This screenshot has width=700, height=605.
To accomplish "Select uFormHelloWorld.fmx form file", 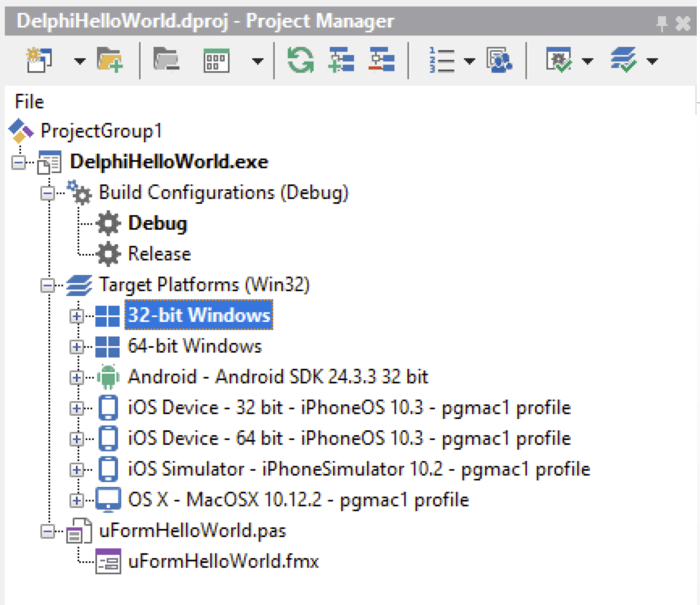I will (223, 561).
